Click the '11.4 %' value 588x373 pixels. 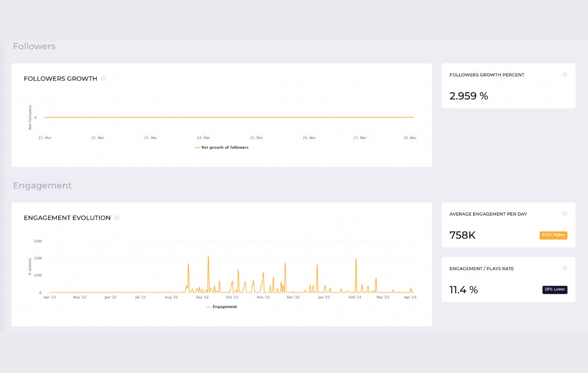tap(463, 290)
